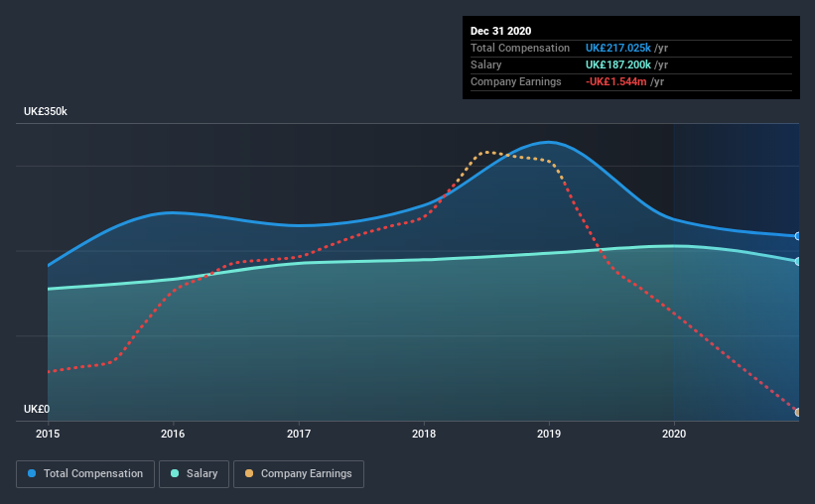Click the UK£0 y-axis label
The image size is (815, 504).
[x=37, y=410]
